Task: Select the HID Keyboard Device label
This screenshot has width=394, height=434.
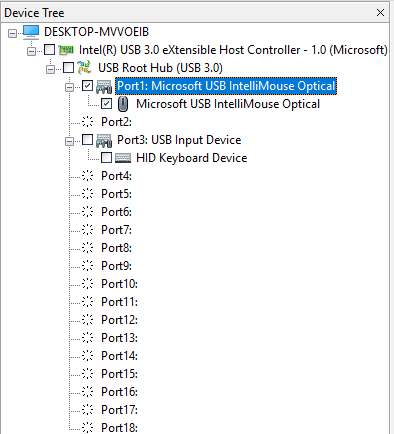Action: pyautogui.click(x=192, y=158)
